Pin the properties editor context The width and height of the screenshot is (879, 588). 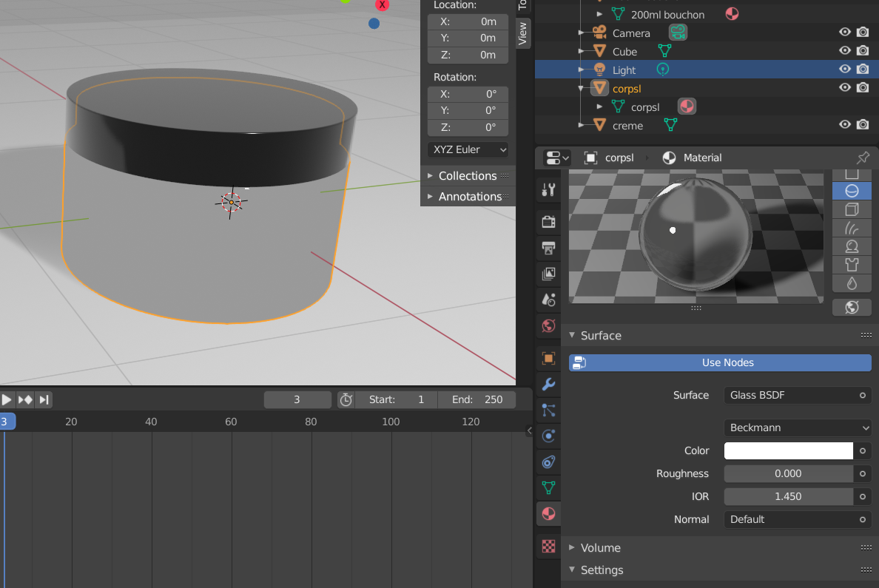click(x=863, y=158)
